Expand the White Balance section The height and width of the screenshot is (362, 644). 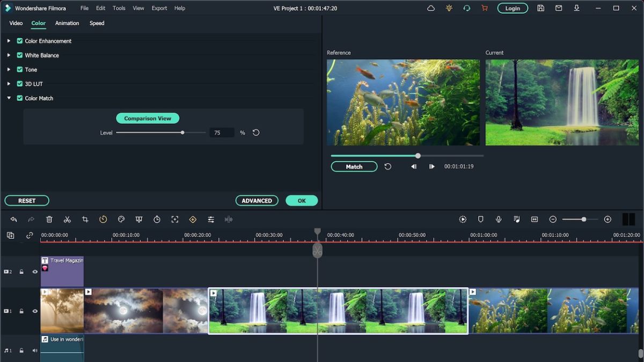[9, 55]
